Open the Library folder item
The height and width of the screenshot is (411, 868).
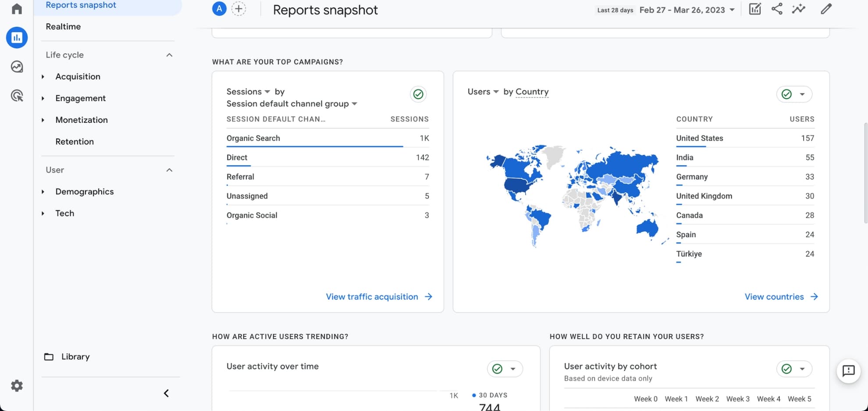coord(67,357)
